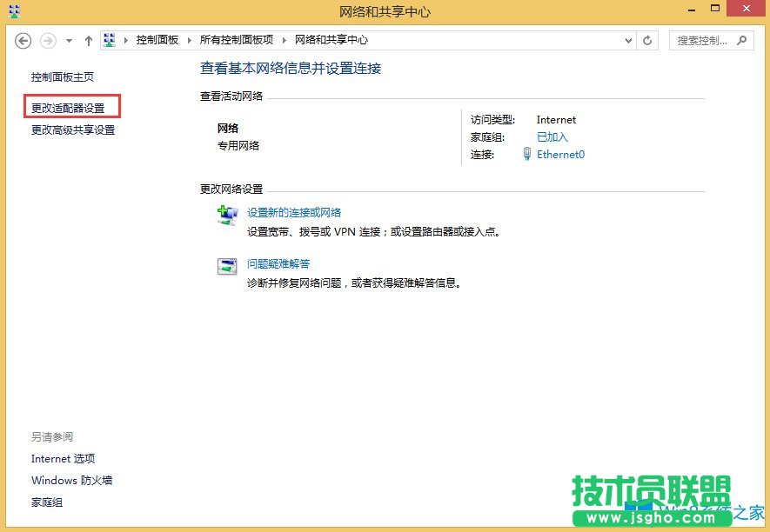Open the 家庭组 已加入 link
The image size is (770, 532).
click(552, 136)
